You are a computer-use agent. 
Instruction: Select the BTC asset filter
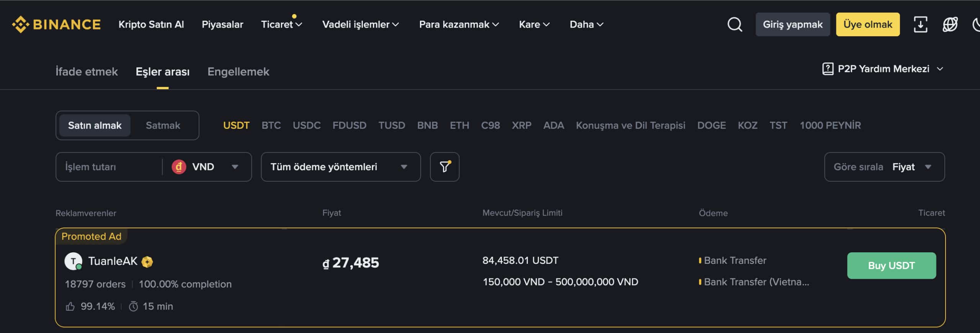coord(271,125)
